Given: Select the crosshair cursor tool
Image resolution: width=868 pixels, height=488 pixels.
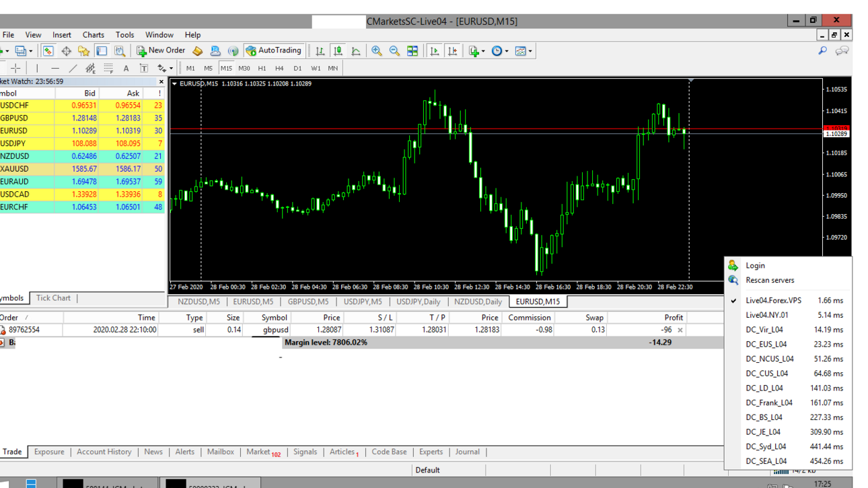Looking at the screenshot, I should (15, 68).
